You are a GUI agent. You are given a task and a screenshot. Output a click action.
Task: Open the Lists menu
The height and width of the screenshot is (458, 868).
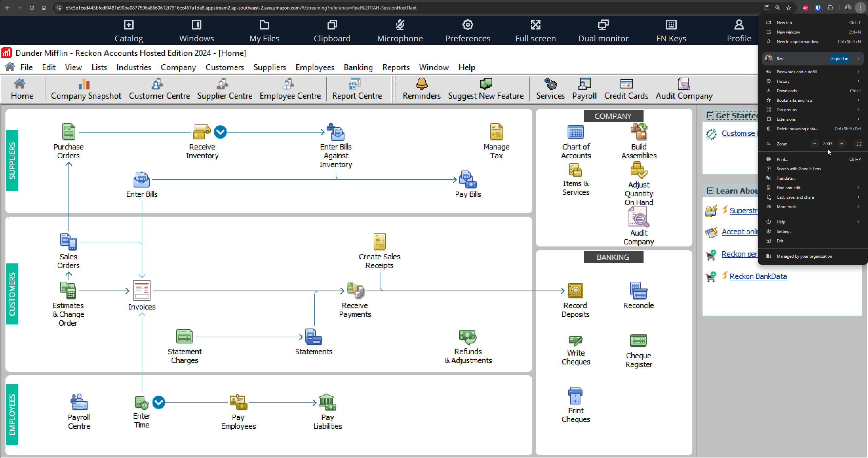(99, 67)
